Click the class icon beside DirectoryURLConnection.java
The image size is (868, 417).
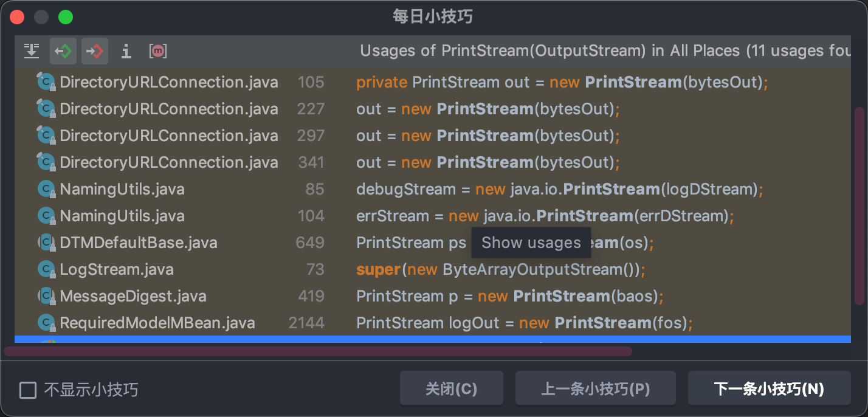point(46,81)
